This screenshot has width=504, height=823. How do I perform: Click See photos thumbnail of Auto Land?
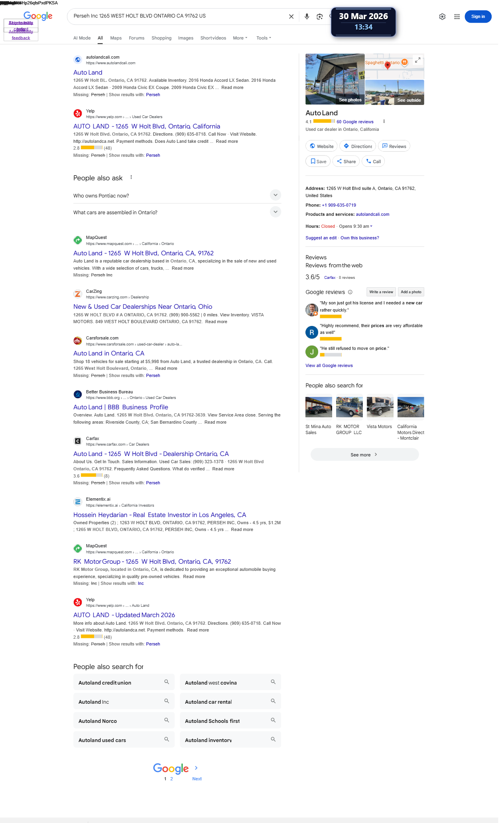335,79
